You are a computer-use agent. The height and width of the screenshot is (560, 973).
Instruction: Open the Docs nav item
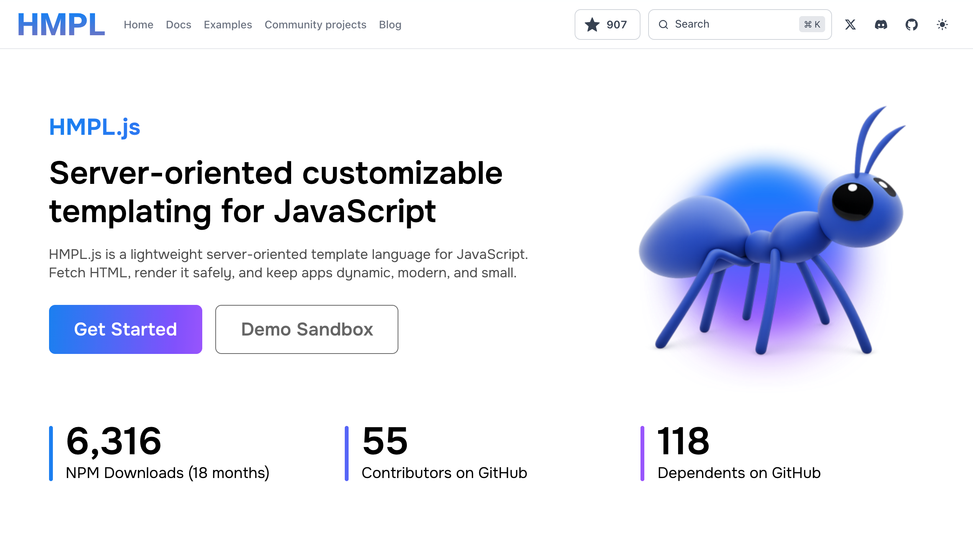[x=179, y=25]
